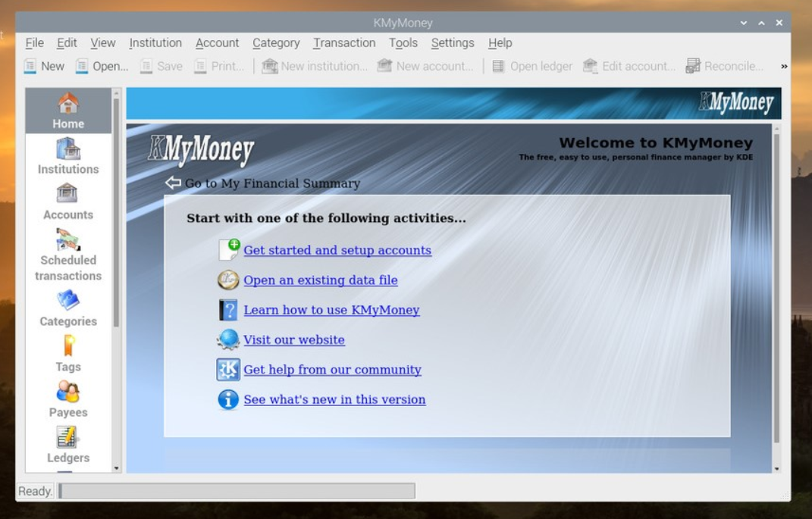Click sidebar scrollbar up arrow
Image resolution: width=812 pixels, height=519 pixels.
[116, 93]
